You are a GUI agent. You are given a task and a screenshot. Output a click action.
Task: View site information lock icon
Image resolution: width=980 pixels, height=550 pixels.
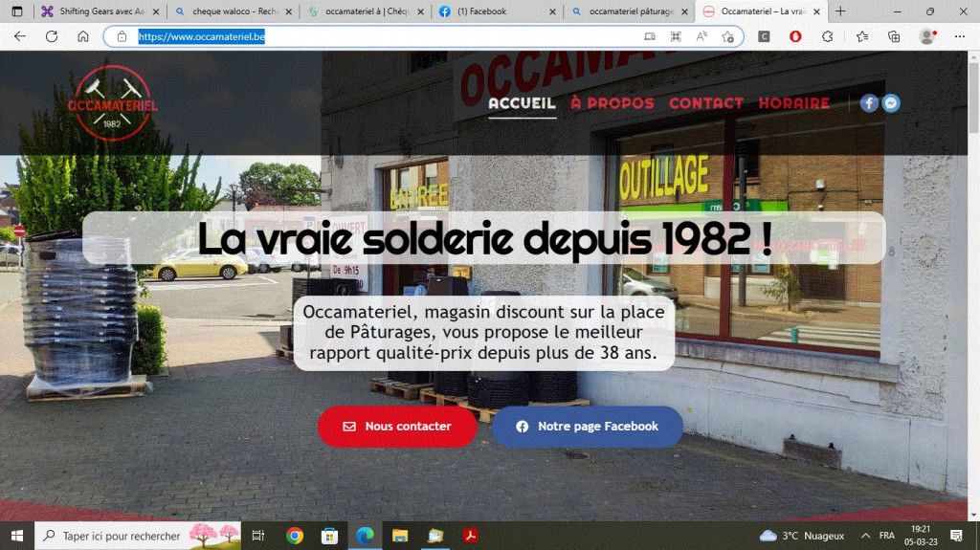tap(122, 37)
